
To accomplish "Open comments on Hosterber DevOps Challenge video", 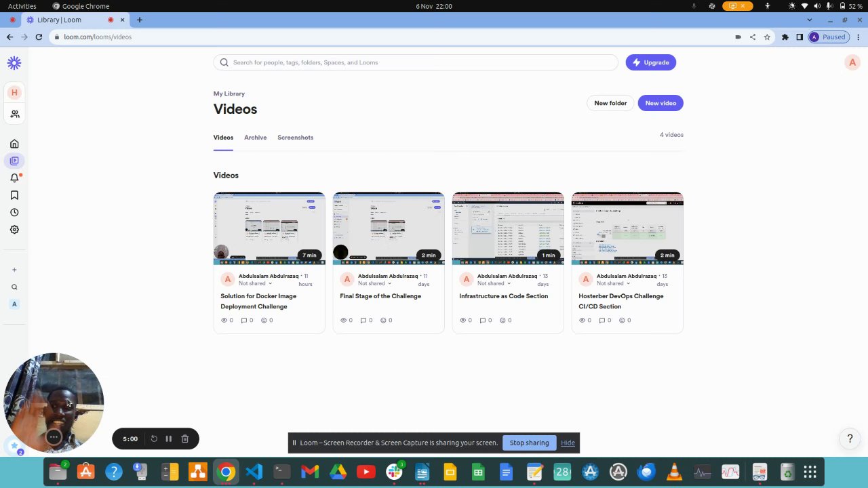I will click(605, 320).
